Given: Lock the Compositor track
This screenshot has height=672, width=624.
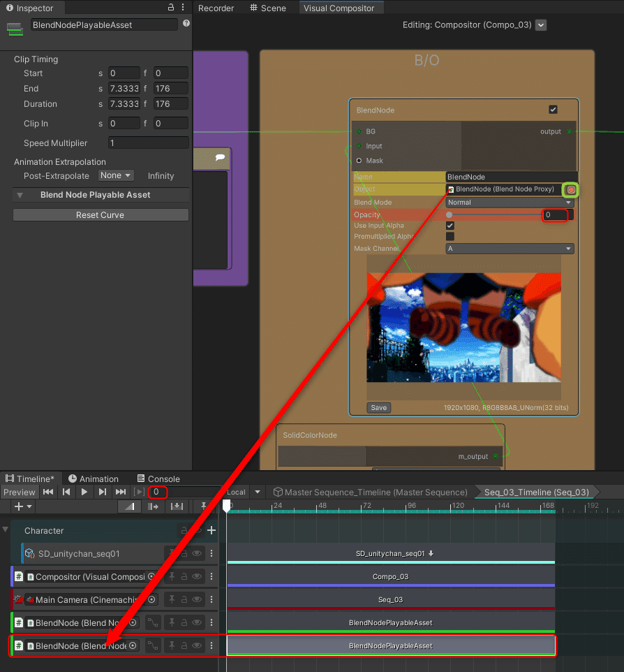Looking at the screenshot, I should click(x=184, y=576).
